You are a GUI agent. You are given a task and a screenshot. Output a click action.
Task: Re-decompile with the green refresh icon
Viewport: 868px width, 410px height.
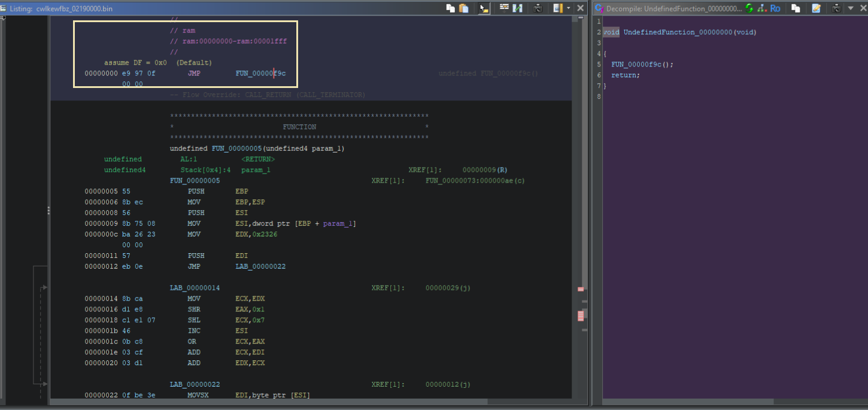[x=749, y=8]
